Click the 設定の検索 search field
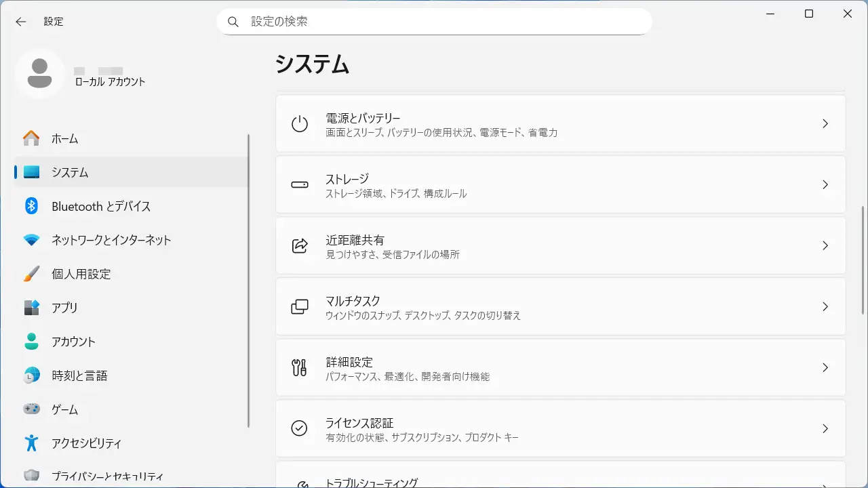Image resolution: width=868 pixels, height=488 pixels. coord(441,22)
